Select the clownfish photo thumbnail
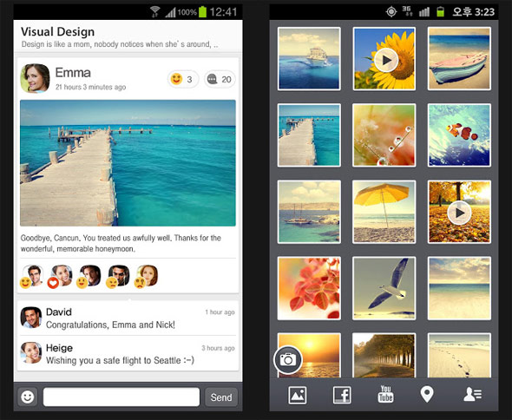This screenshot has width=512, height=420. pos(459,135)
